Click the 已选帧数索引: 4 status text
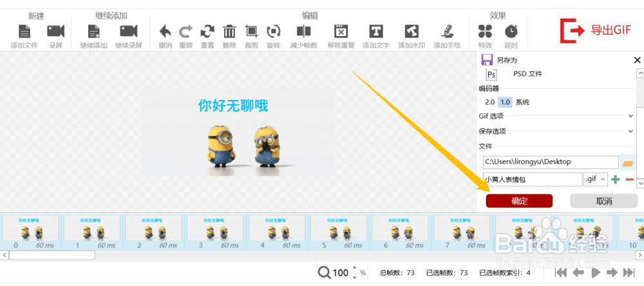This screenshot has height=286, width=644. click(505, 273)
